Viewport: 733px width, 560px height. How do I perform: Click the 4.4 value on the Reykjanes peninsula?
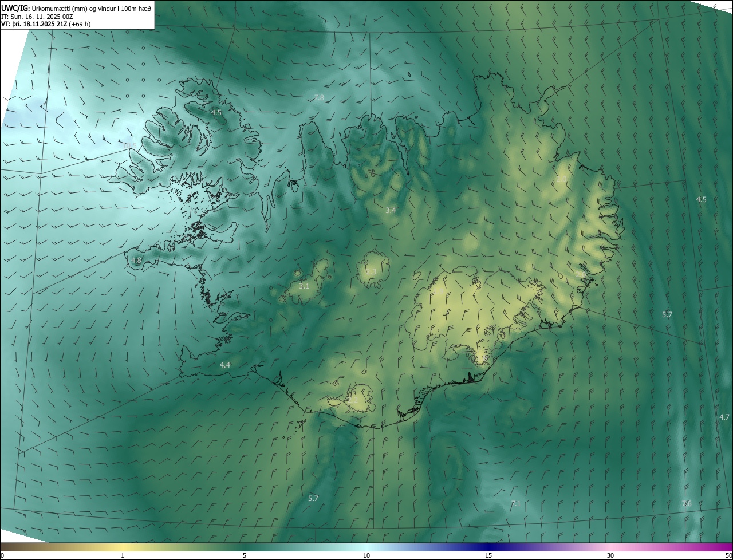pos(225,365)
